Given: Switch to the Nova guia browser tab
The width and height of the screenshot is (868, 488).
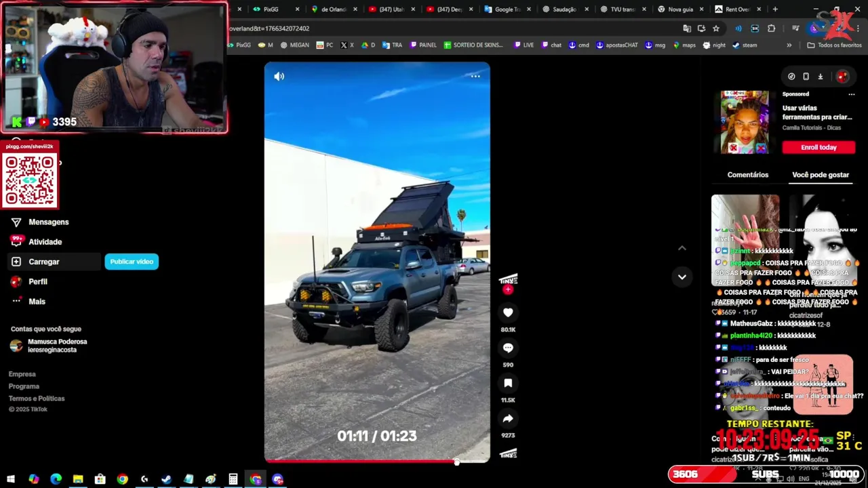Looking at the screenshot, I should point(680,9).
